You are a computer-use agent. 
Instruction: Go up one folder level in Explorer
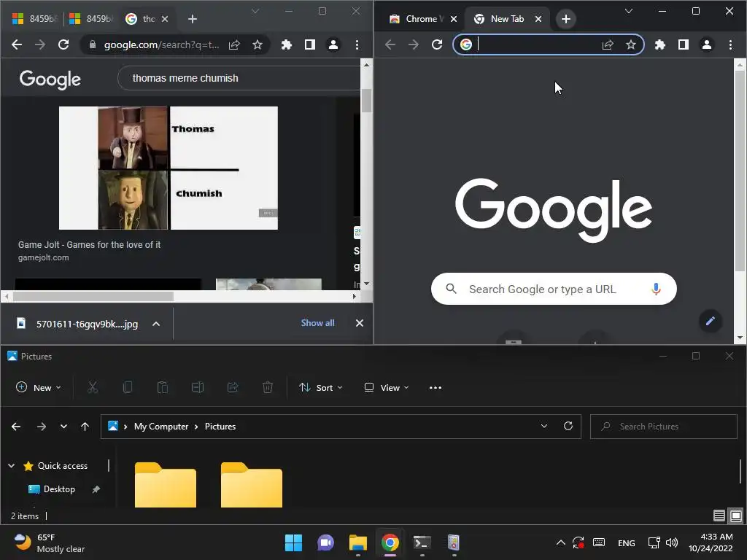85,426
